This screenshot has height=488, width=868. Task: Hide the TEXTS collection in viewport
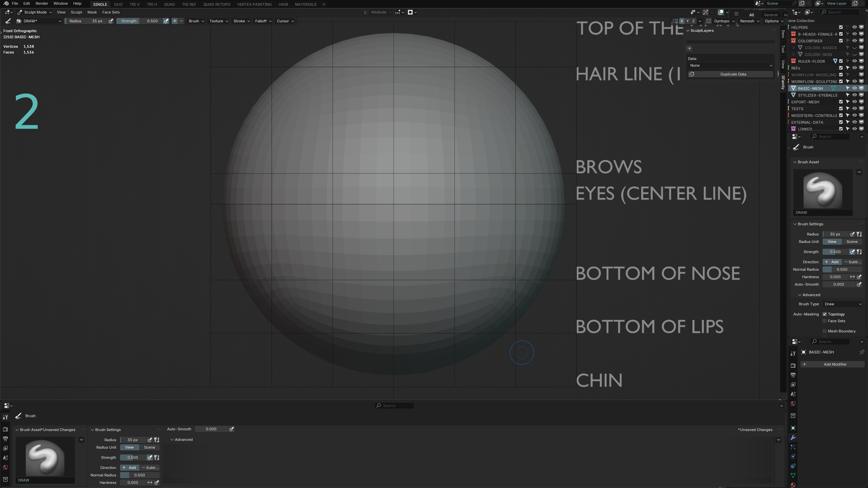coord(854,108)
